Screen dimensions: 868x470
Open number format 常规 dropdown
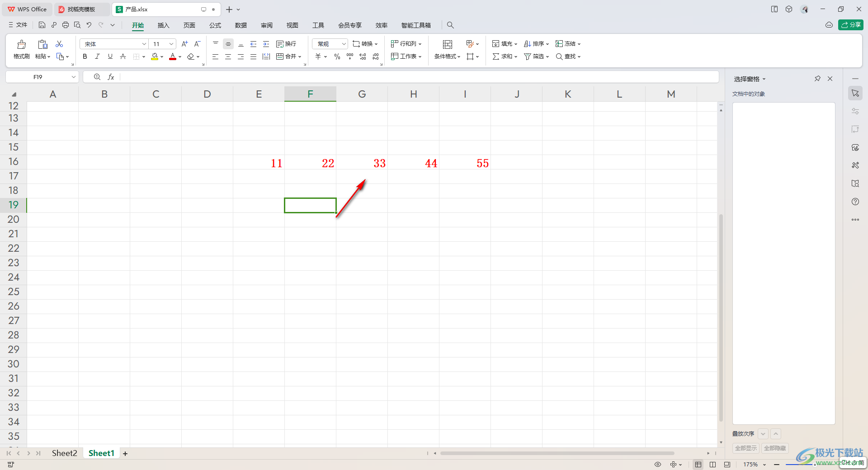click(330, 44)
